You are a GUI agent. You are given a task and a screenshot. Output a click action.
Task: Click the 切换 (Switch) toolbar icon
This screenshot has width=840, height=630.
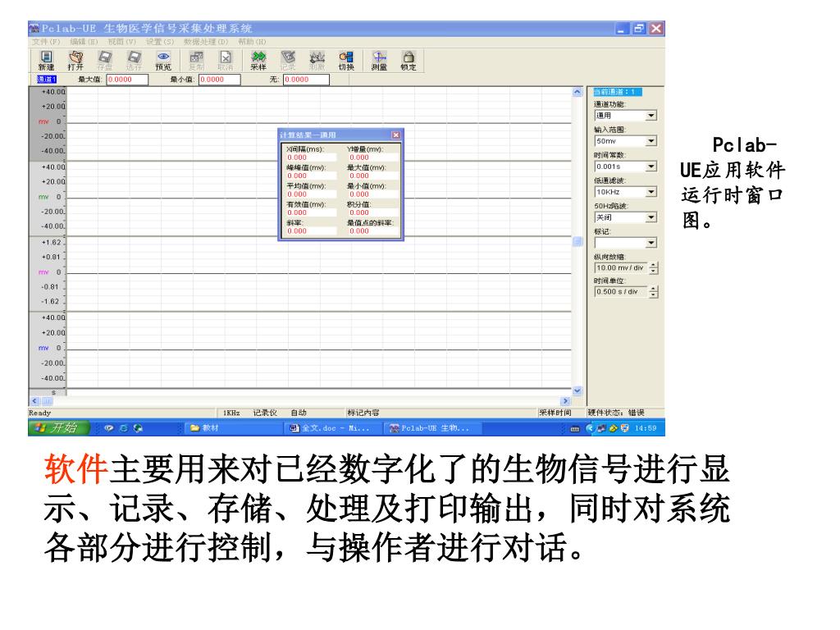(346, 61)
